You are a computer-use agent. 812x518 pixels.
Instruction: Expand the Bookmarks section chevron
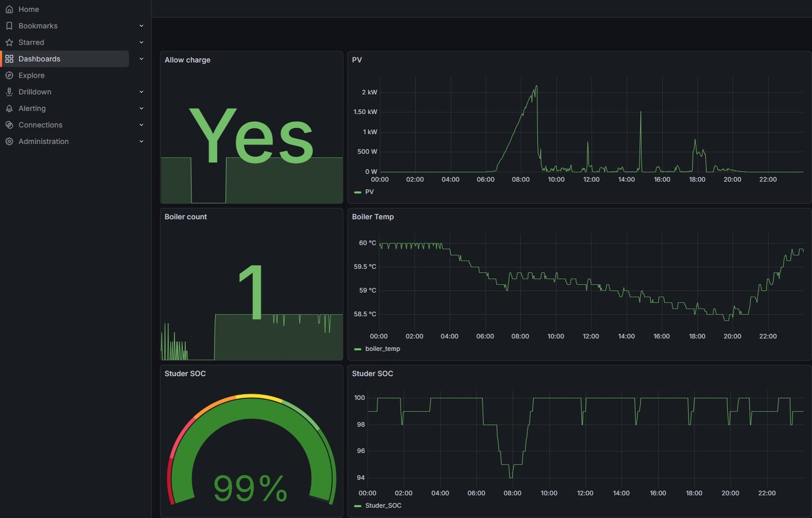pos(141,26)
